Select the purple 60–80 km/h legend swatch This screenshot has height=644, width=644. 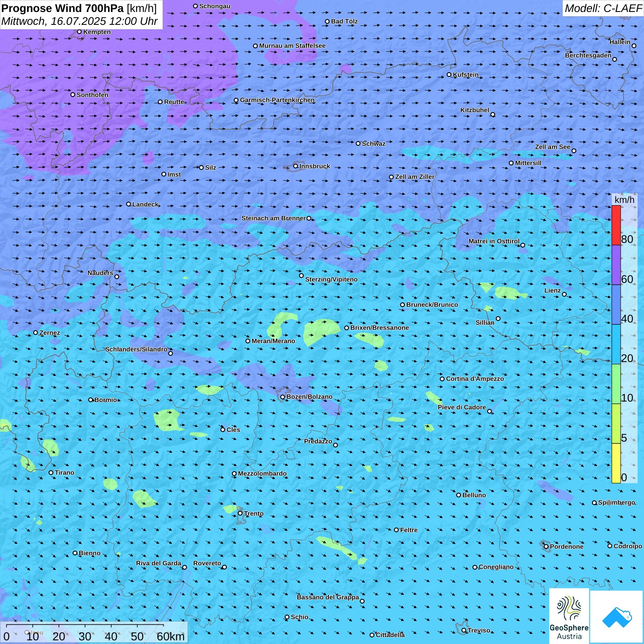point(616,265)
